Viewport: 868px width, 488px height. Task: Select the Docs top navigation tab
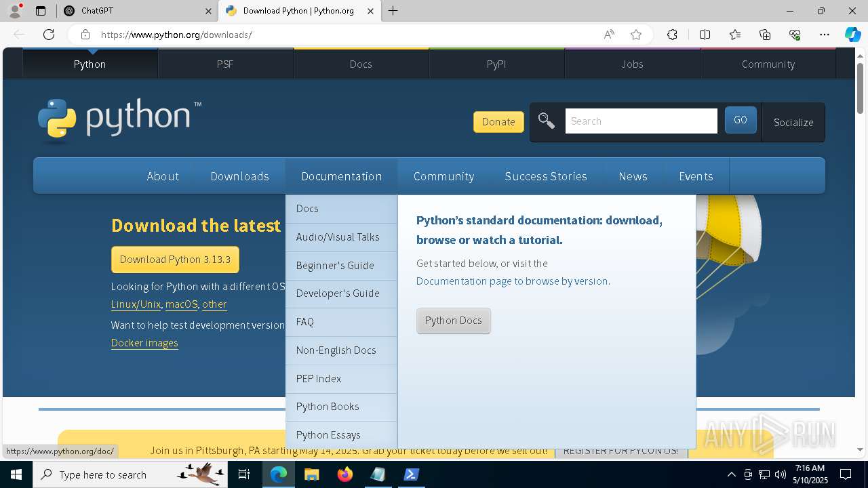pyautogui.click(x=361, y=64)
